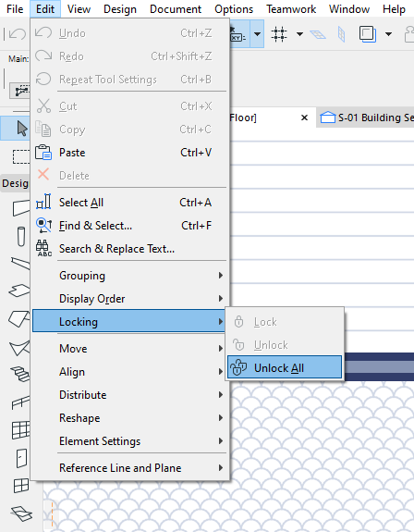414x532 pixels.
Task: Open the dropdown arrow beside the XY icon
Action: [x=257, y=34]
